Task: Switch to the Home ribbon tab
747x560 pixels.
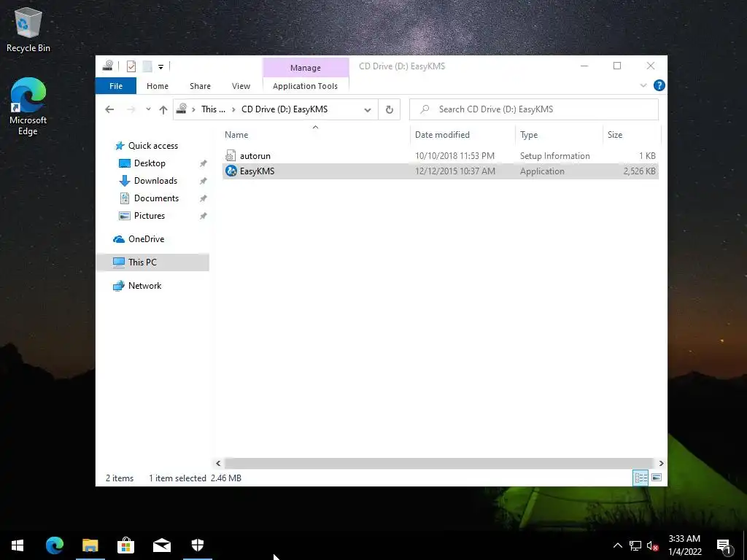Action: tap(158, 86)
